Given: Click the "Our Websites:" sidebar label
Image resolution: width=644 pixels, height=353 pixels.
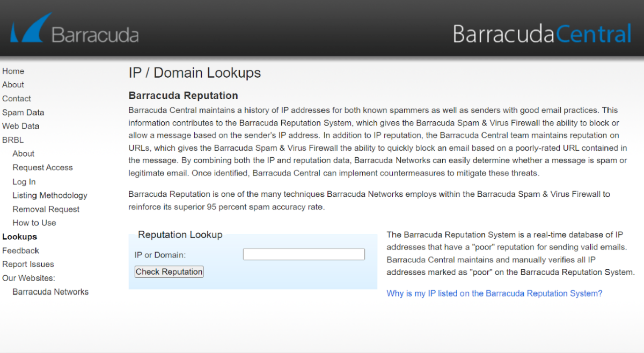Looking at the screenshot, I should point(29,278).
